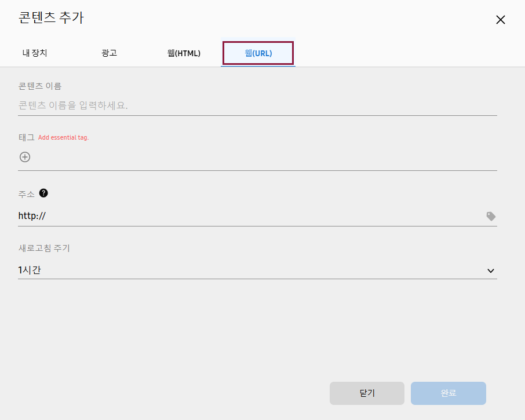Click the 태그 field label
This screenshot has width=525, height=420.
tap(26, 137)
